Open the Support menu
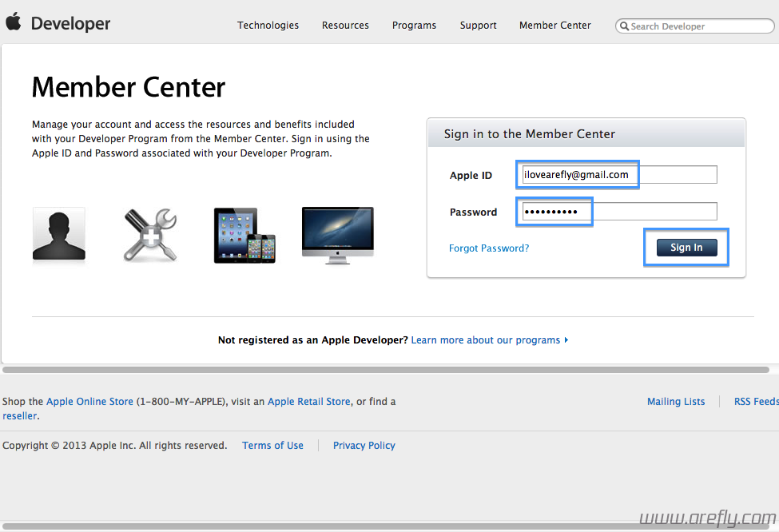 coord(478,26)
